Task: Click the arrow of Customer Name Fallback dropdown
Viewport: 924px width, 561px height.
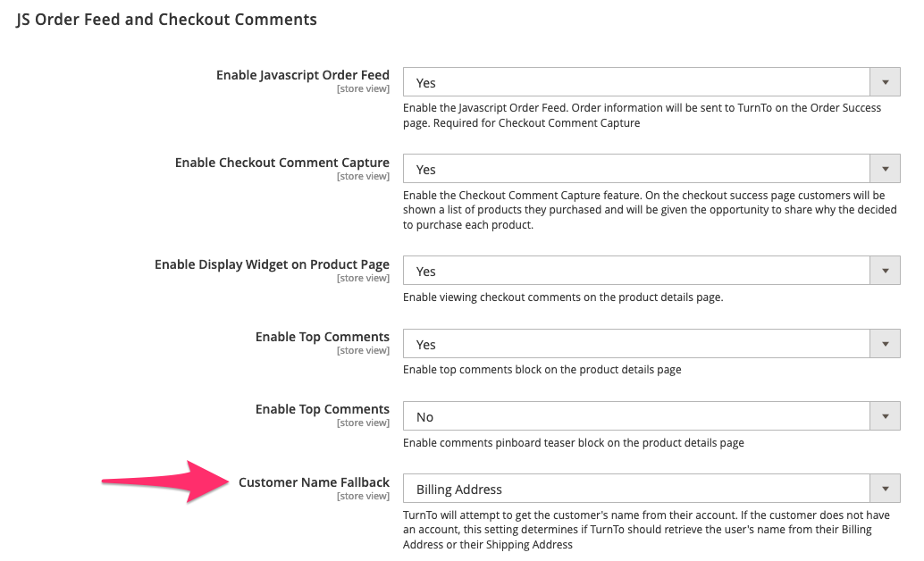Action: click(885, 489)
